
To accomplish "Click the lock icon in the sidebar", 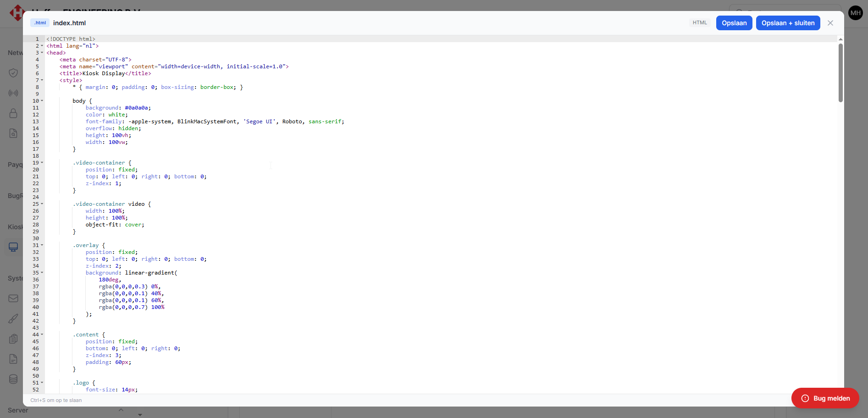I will point(13,113).
